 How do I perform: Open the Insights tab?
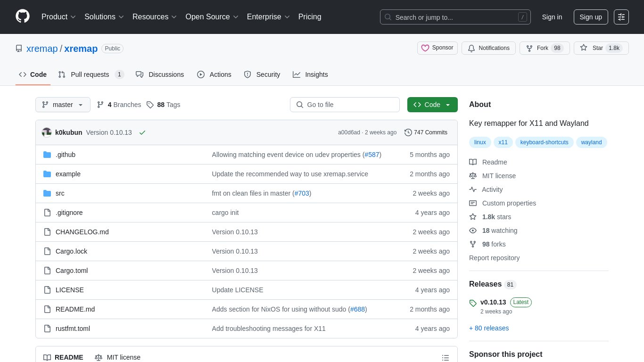[310, 74]
